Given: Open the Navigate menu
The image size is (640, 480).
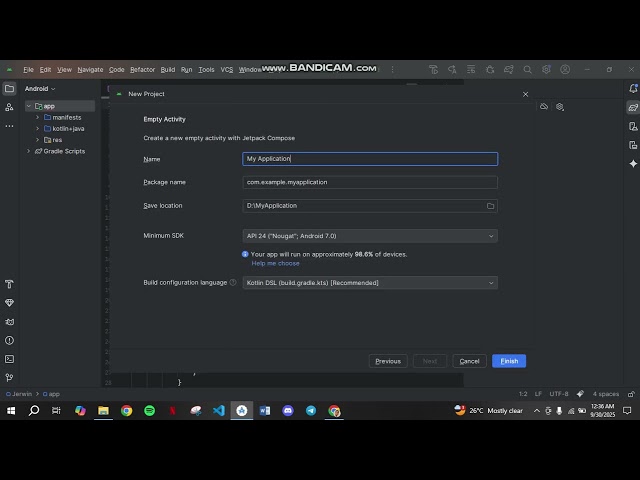Looking at the screenshot, I should 90,70.
